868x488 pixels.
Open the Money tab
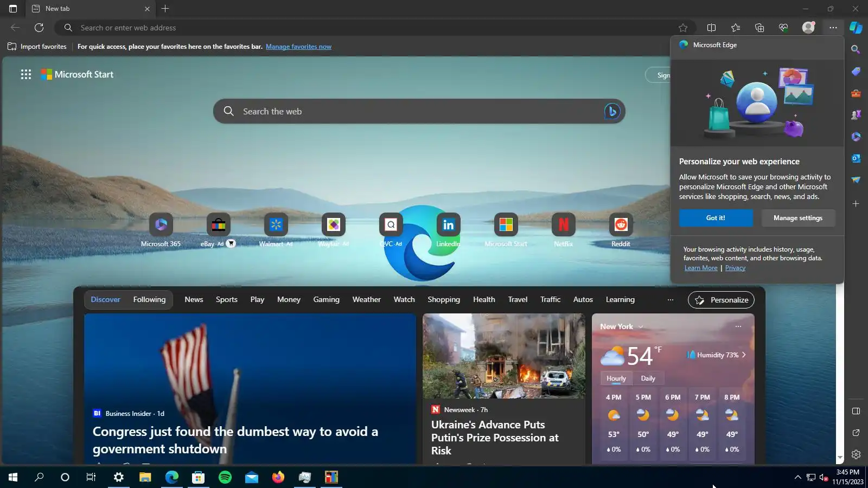289,299
